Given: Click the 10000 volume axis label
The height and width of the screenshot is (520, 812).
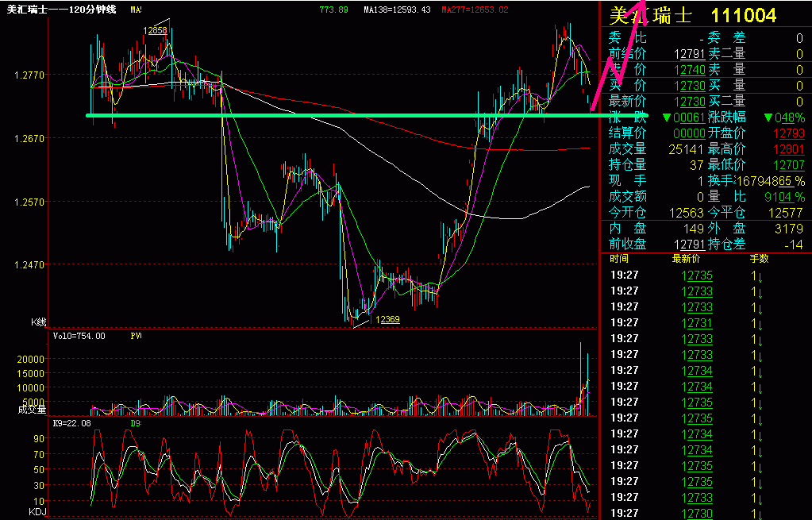Looking at the screenshot, I should 32,387.
